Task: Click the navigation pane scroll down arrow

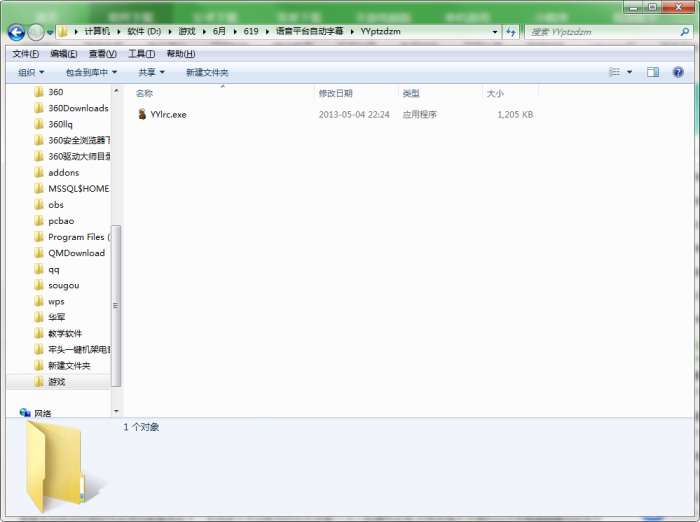Action: (116, 411)
